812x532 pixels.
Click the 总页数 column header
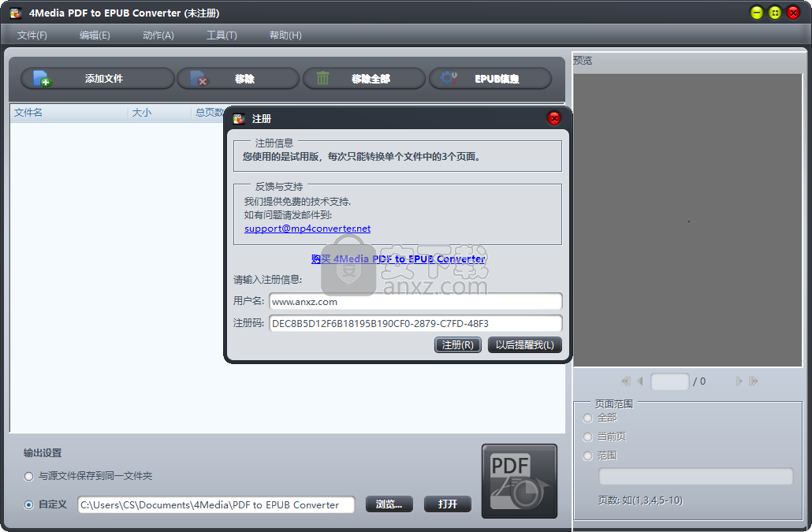coord(208,112)
